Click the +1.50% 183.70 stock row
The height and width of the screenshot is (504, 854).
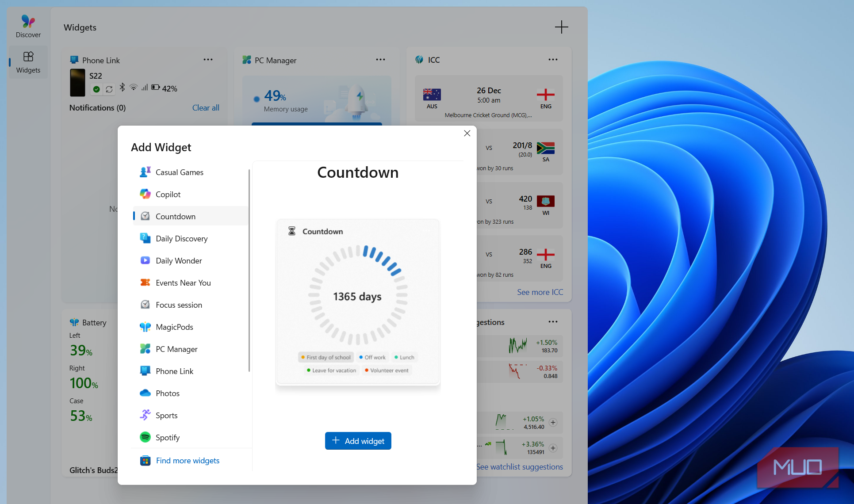520,346
